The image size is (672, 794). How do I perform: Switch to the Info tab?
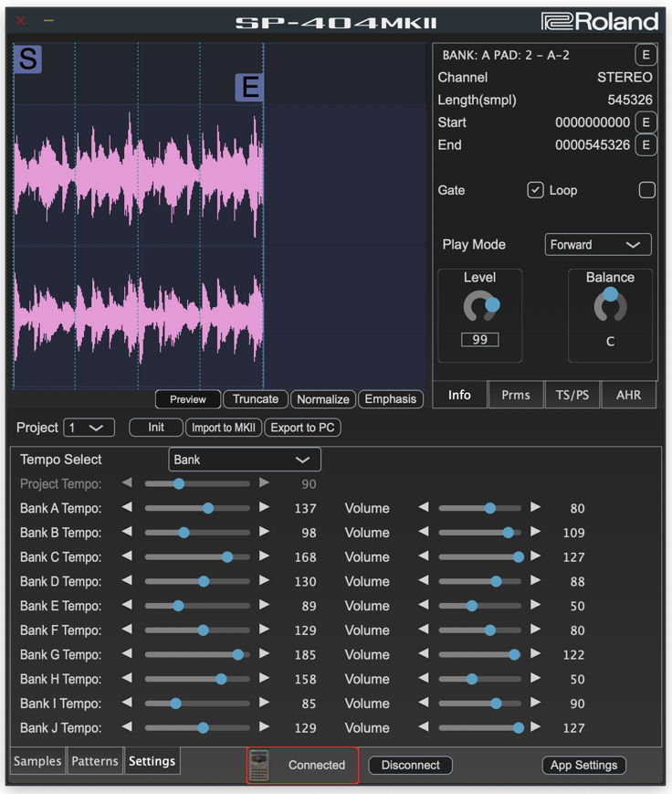pos(459,395)
